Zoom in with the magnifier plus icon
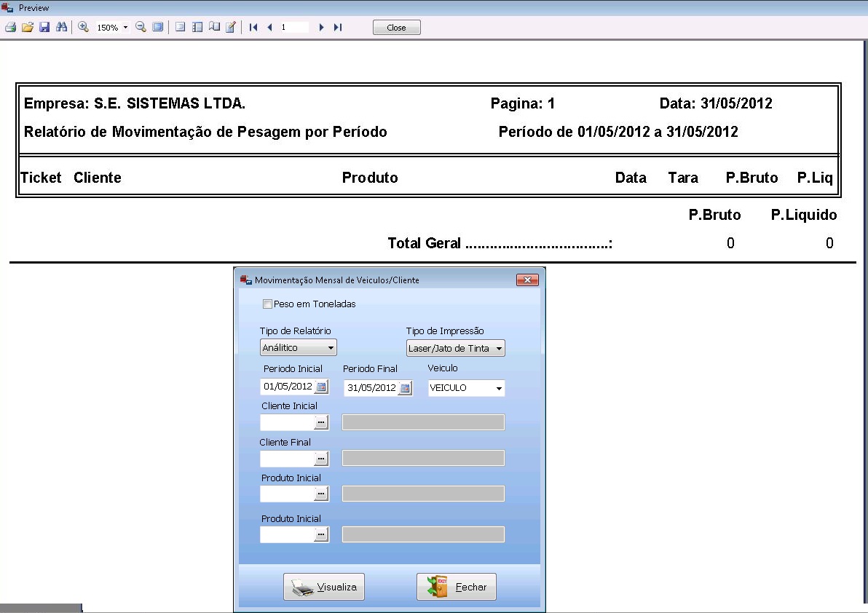The width and height of the screenshot is (868, 613). 83,27
